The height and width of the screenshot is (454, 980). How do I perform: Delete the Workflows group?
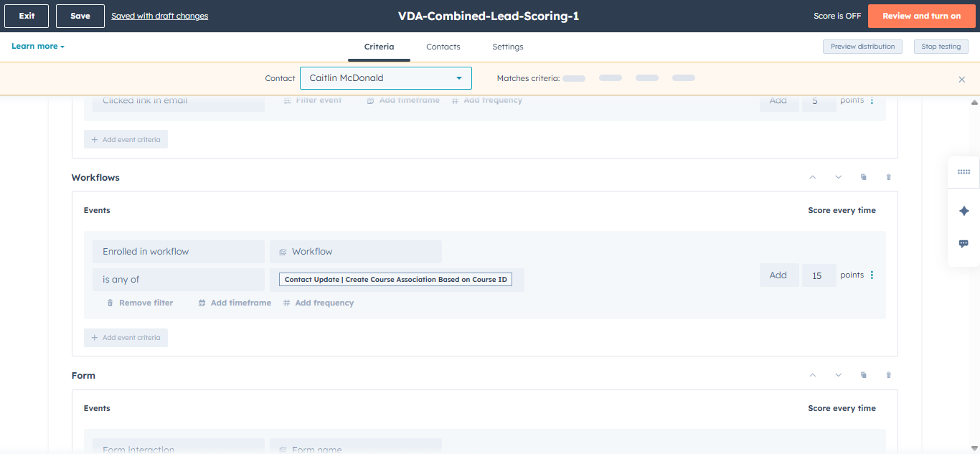click(888, 177)
